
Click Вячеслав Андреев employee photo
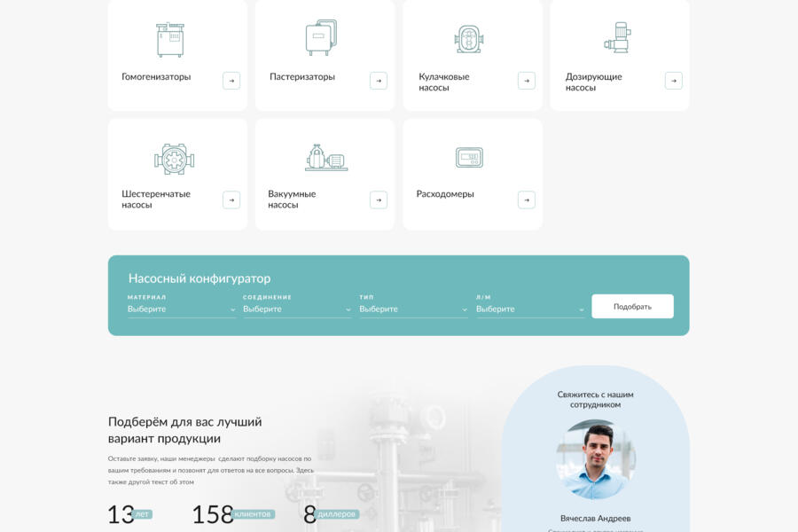pos(595,459)
